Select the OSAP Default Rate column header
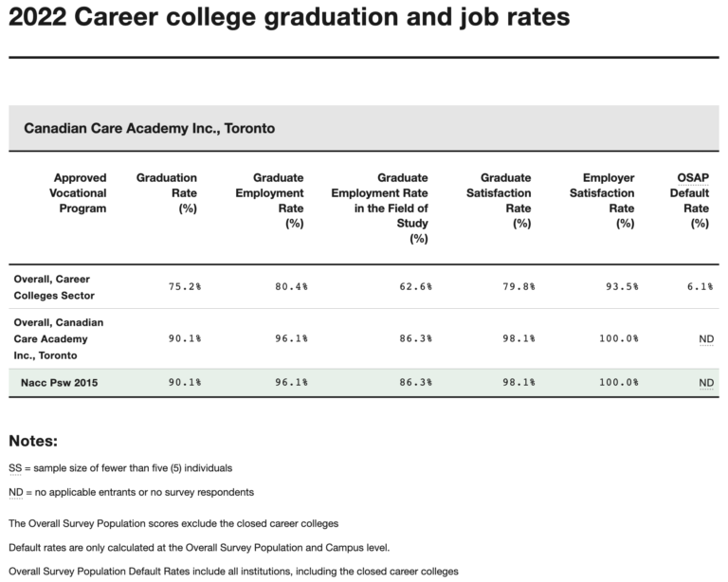Image resolution: width=728 pixels, height=582 pixels. 689,201
